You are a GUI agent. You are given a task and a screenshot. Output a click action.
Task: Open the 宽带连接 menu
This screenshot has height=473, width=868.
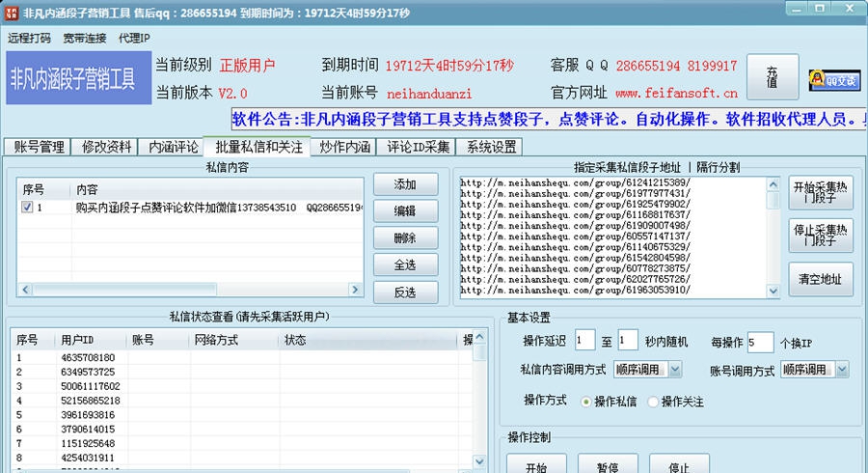click(x=85, y=39)
